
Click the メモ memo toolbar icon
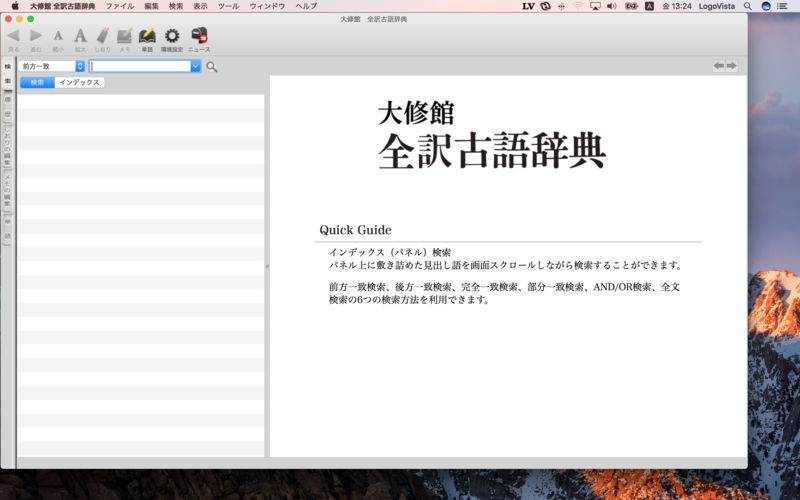[124, 36]
